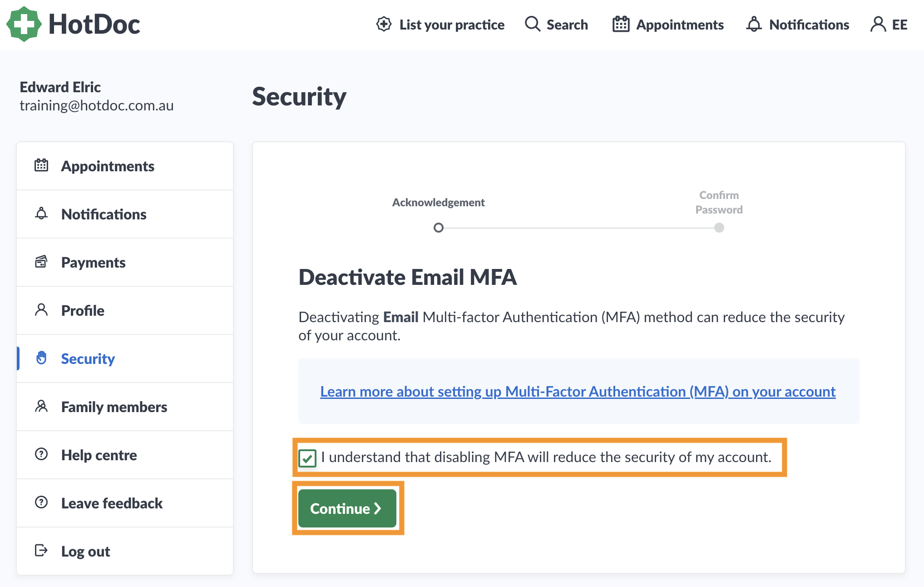Click the calendar icon in top navigation

(621, 24)
